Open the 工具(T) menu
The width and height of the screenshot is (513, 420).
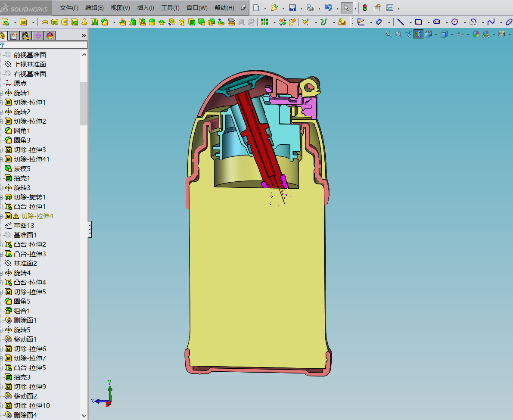(170, 8)
